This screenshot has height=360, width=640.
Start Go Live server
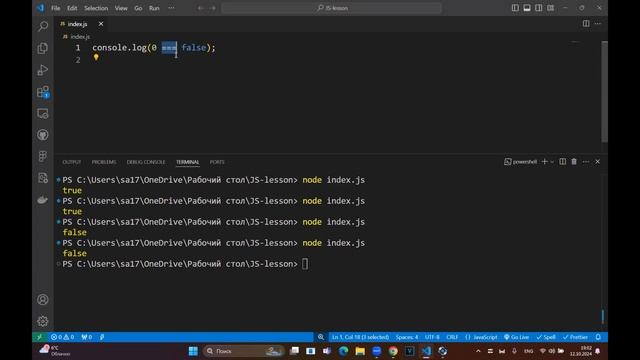pos(516,337)
